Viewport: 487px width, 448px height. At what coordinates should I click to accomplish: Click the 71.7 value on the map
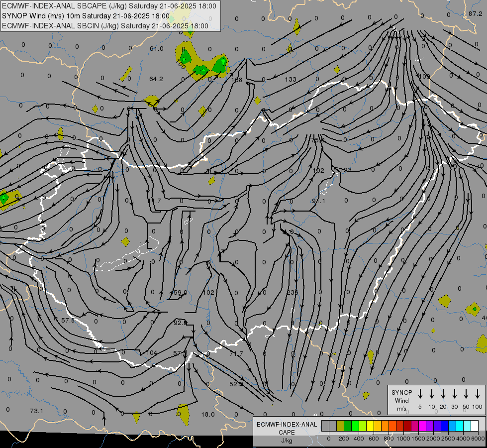(x=236, y=353)
